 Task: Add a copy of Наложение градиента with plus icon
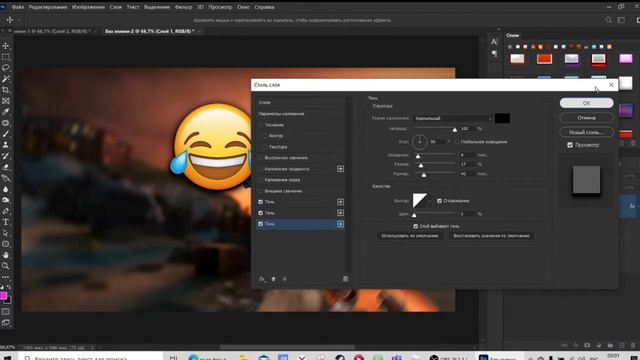pos(340,169)
